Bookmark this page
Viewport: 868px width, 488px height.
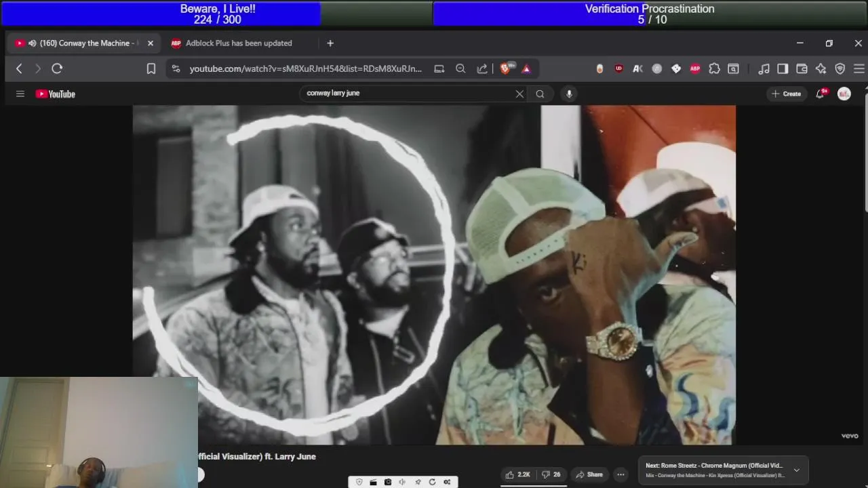coord(151,68)
